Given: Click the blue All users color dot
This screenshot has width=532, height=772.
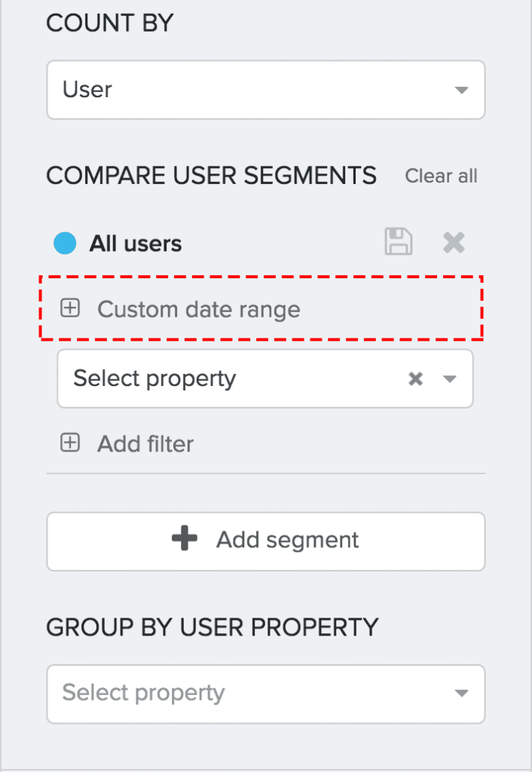Looking at the screenshot, I should pos(65,244).
